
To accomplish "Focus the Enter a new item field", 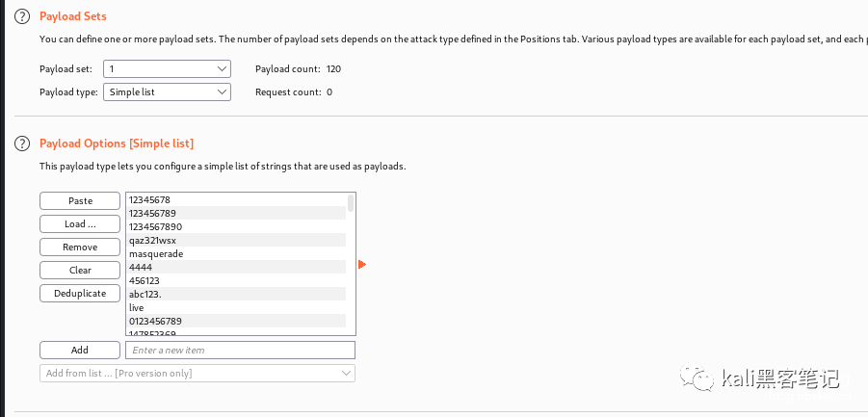I will [x=240, y=351].
